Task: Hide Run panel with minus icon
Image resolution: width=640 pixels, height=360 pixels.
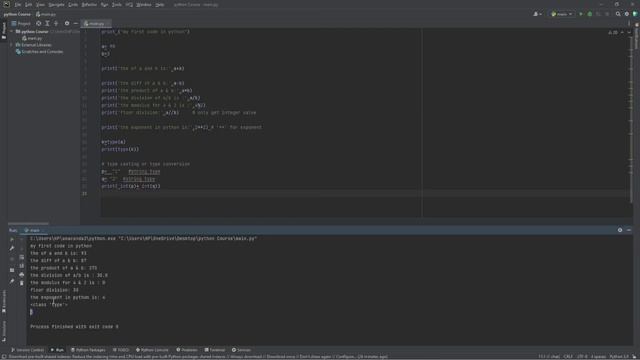Action: 629,230
